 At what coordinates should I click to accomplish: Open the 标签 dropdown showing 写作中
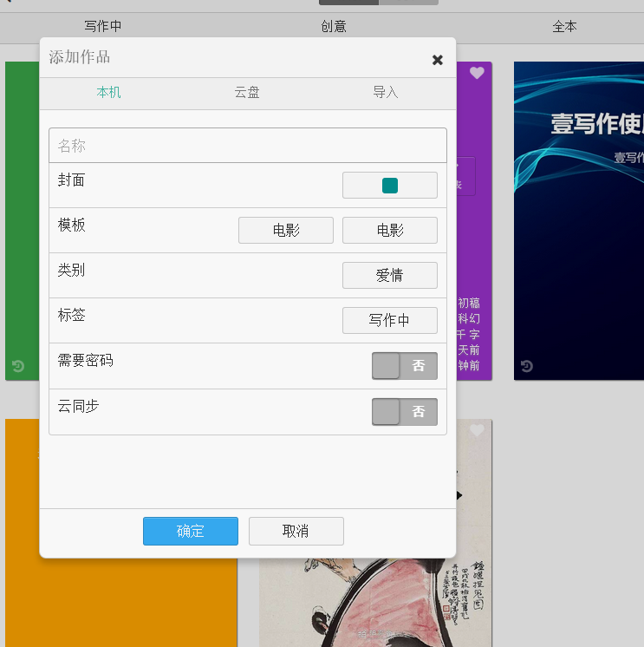click(x=390, y=321)
